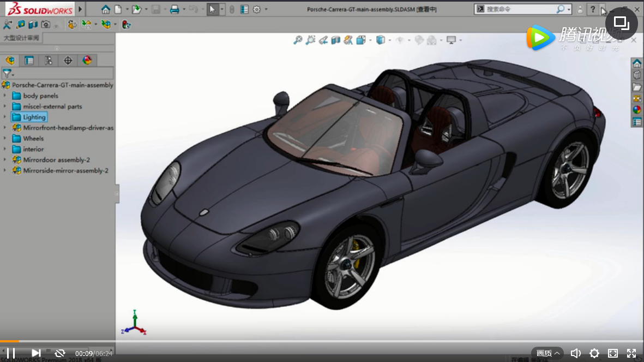Screen dimensions: 644x362
Task: Take a Snapshot with the camera icon
Action: point(46,25)
